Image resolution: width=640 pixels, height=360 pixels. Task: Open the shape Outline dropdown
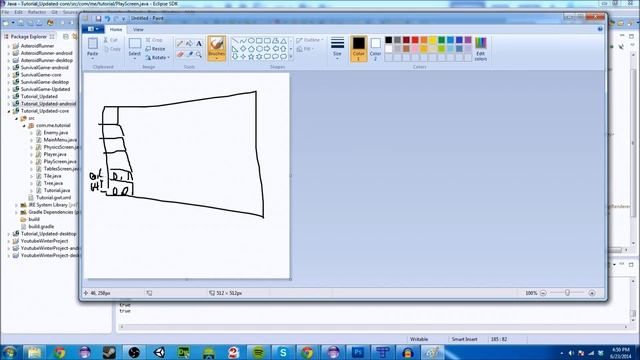310,40
